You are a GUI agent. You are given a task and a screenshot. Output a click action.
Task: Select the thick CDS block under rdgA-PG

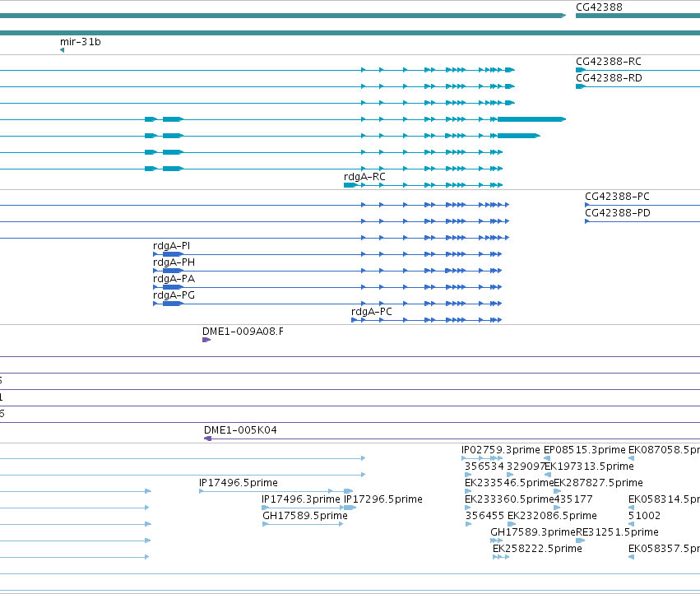(x=173, y=304)
